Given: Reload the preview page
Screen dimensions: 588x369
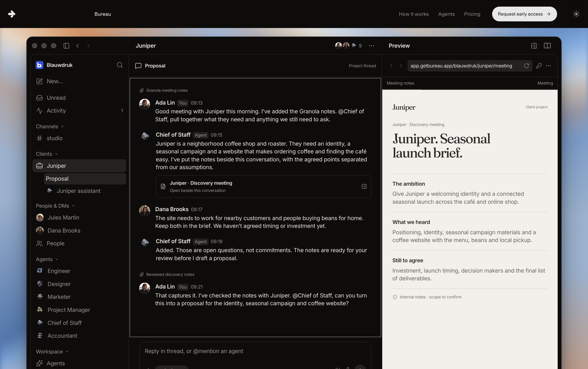Looking at the screenshot, I should [526, 66].
